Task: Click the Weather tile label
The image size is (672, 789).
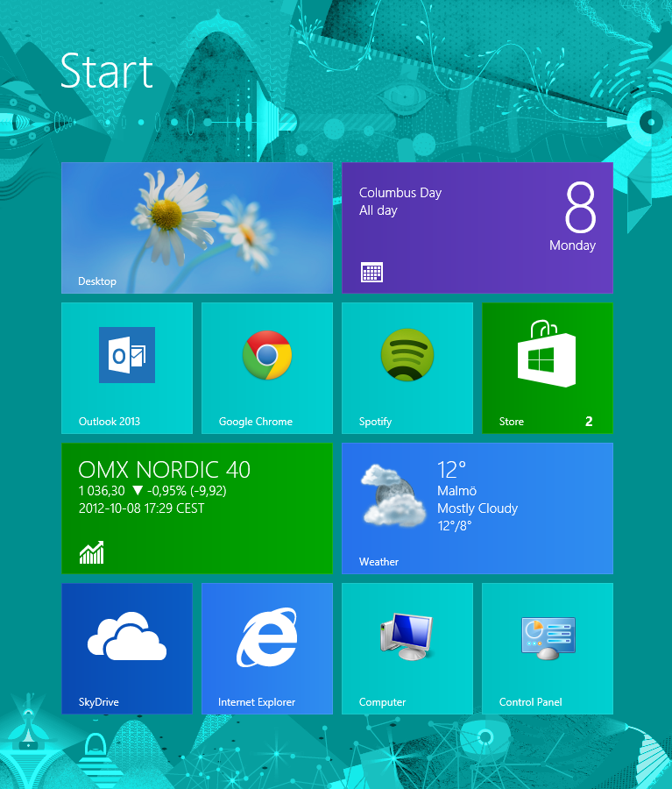Action: pyautogui.click(x=378, y=562)
